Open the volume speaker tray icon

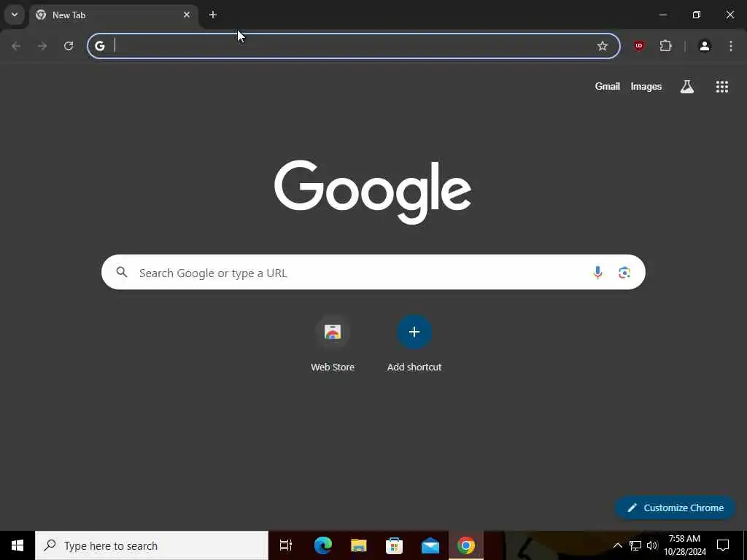(652, 545)
